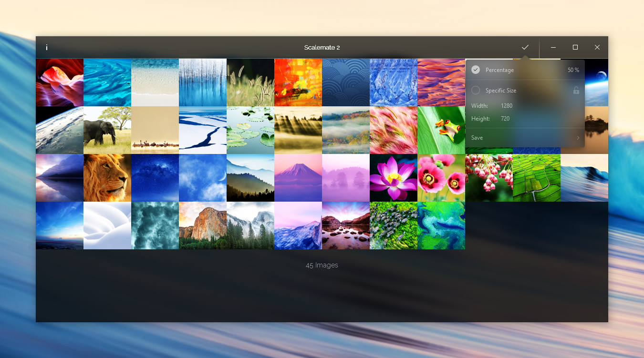The width and height of the screenshot is (644, 358).
Task: Click the Scalemate 2 window title
Action: click(322, 47)
